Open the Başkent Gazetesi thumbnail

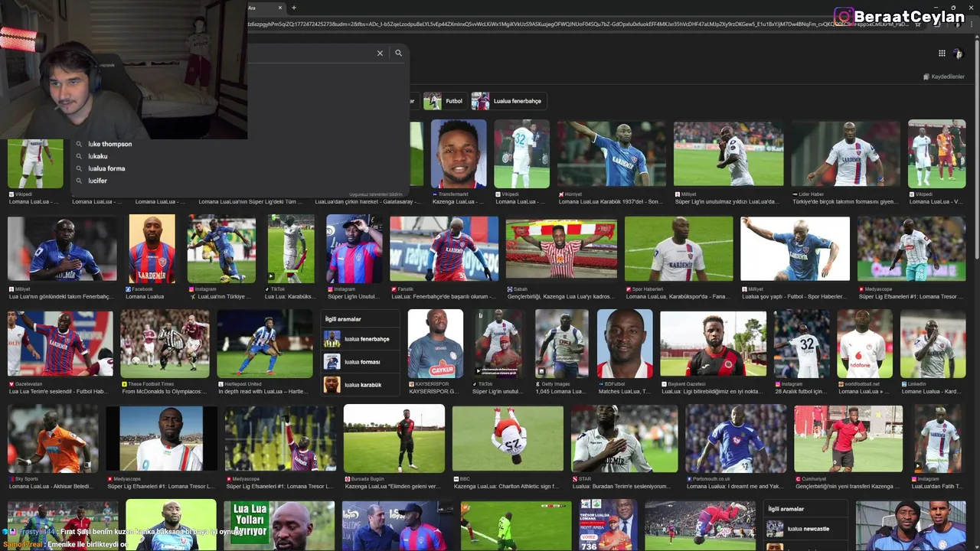click(x=714, y=344)
